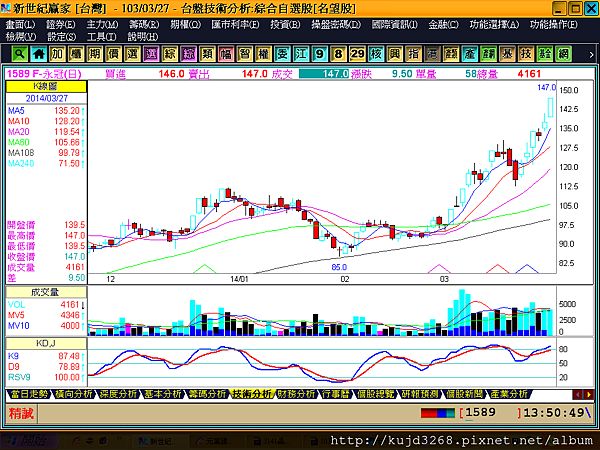This screenshot has height=450, width=600.
Task: Click the pink 綜 toolbar icon
Action: (189, 54)
